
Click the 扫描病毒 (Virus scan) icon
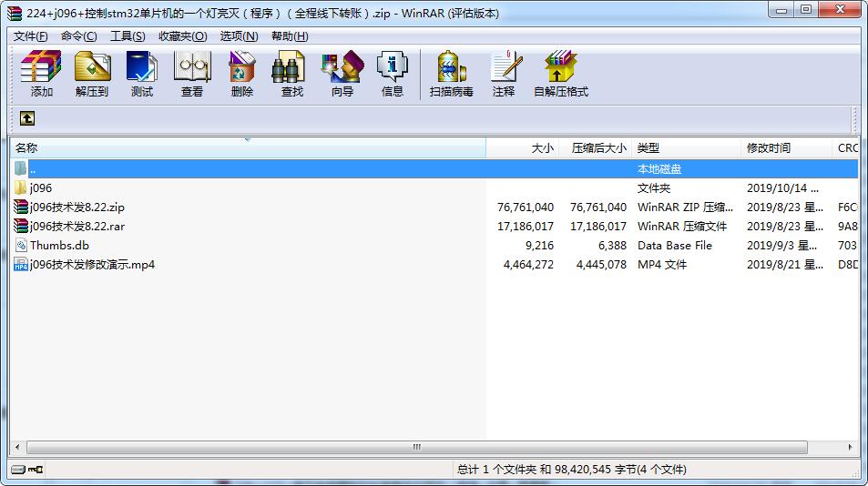point(451,66)
